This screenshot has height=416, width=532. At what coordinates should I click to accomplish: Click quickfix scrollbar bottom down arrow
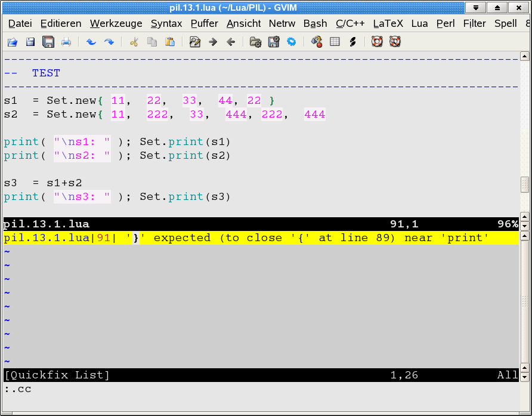[524, 377]
